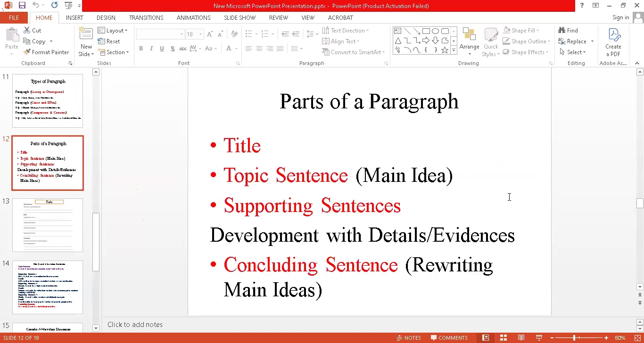Switch to the INSERT tab

coord(74,17)
